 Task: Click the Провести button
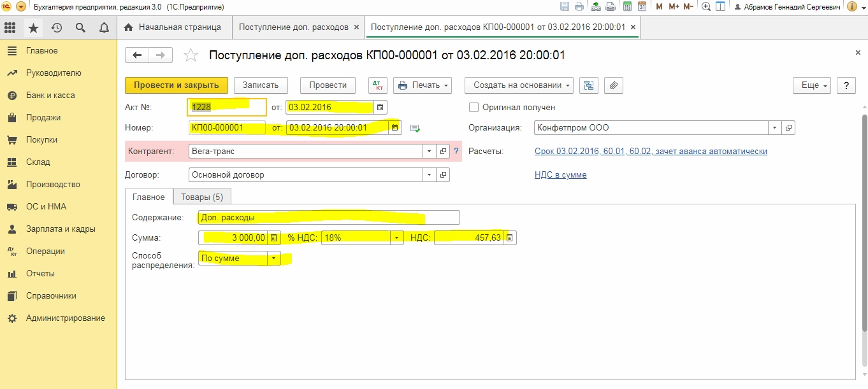(328, 85)
